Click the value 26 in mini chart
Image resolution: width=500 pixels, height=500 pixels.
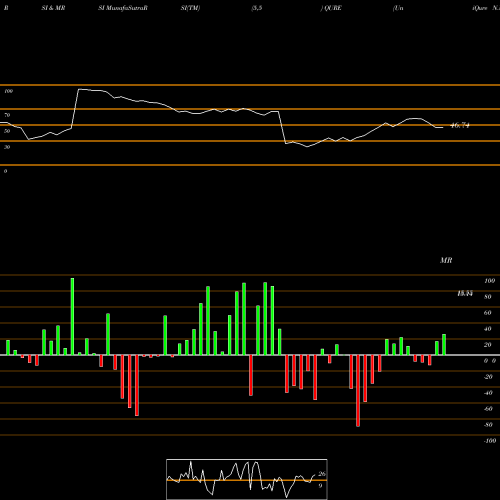coord(322,474)
